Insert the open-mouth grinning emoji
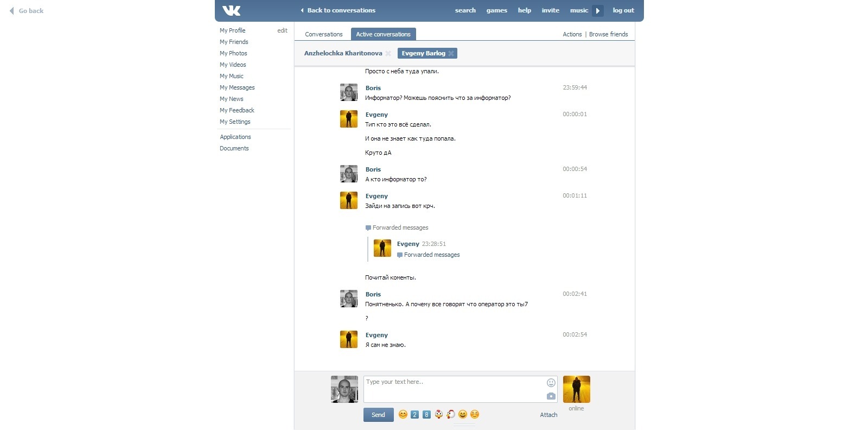Image resolution: width=868 pixels, height=430 pixels. pos(463,414)
